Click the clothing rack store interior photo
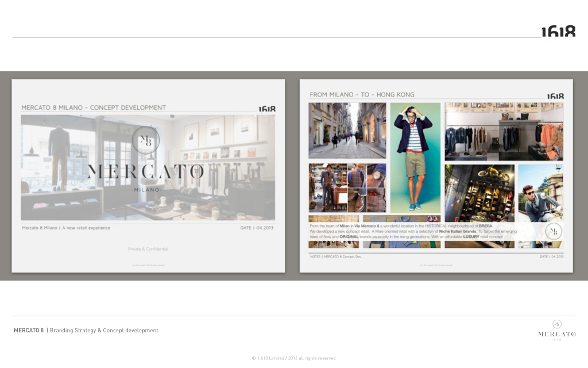This screenshot has height=368, width=588. (504, 132)
